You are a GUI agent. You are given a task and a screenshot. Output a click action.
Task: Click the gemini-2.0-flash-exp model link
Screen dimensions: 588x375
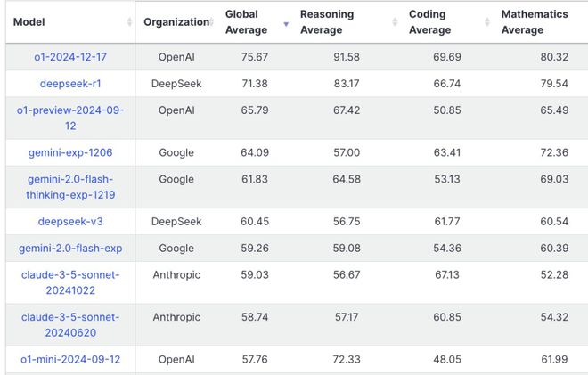coord(70,248)
